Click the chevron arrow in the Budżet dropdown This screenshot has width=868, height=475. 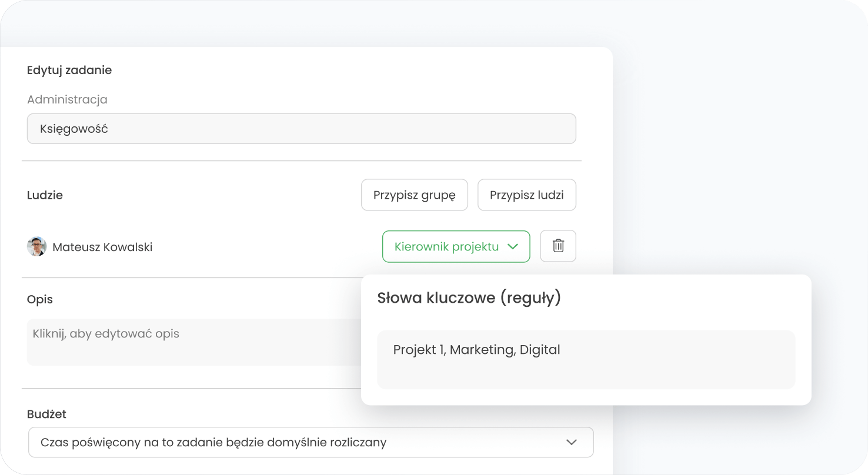(x=571, y=442)
